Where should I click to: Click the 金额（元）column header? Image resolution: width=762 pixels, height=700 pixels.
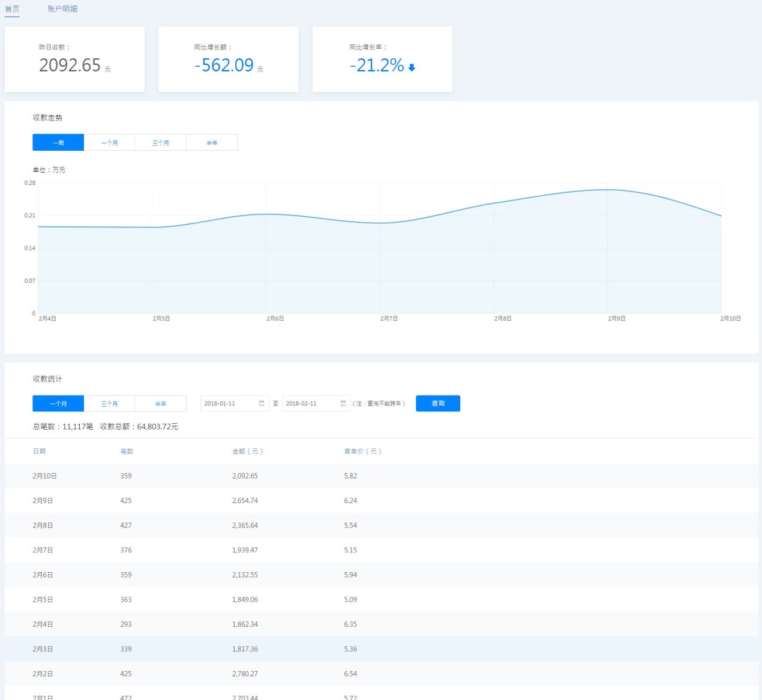point(247,451)
